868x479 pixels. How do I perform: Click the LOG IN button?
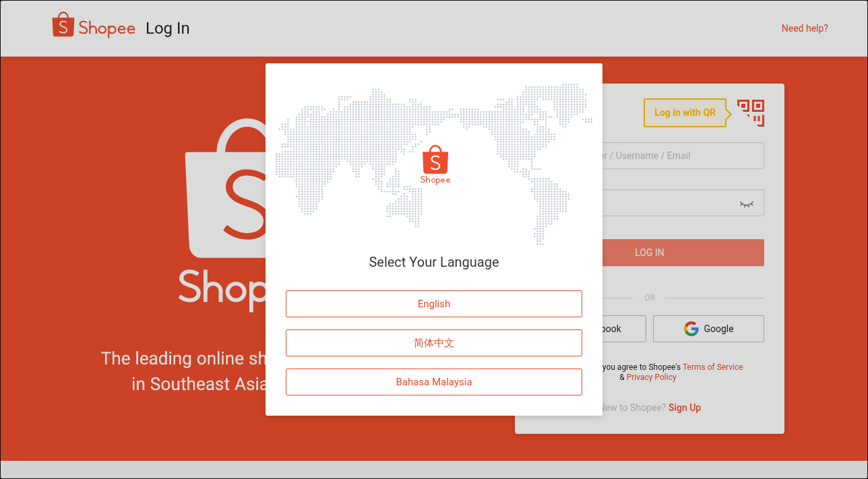pos(683,253)
